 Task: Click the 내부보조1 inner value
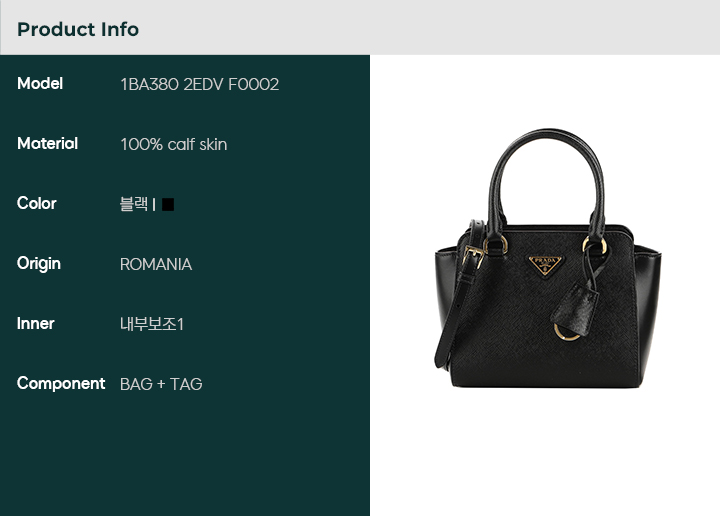[152, 324]
